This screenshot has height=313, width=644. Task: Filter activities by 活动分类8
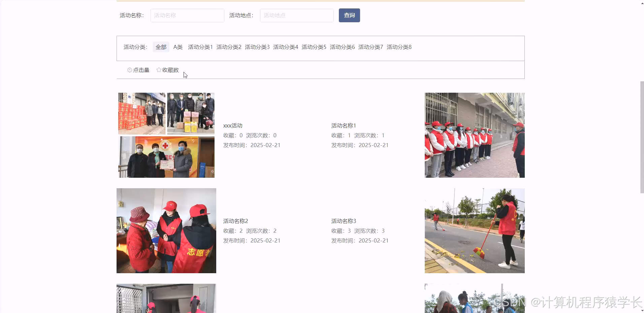399,47
